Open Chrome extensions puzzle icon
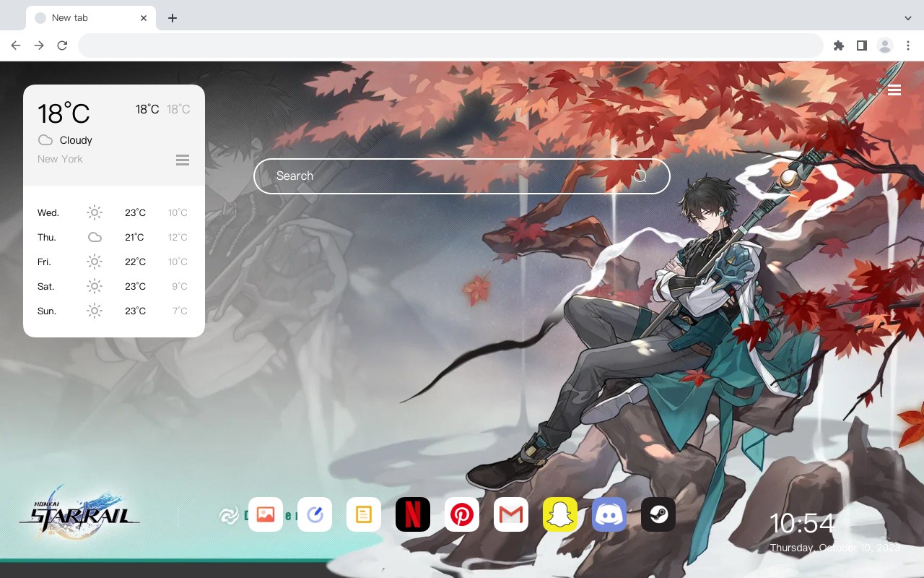Image resolution: width=924 pixels, height=578 pixels. [838, 46]
